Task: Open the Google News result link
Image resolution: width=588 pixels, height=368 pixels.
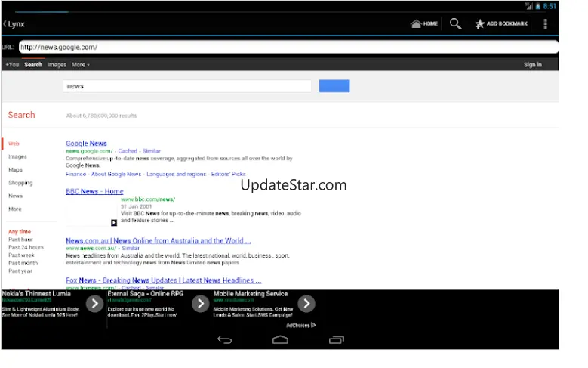Action: 86,144
